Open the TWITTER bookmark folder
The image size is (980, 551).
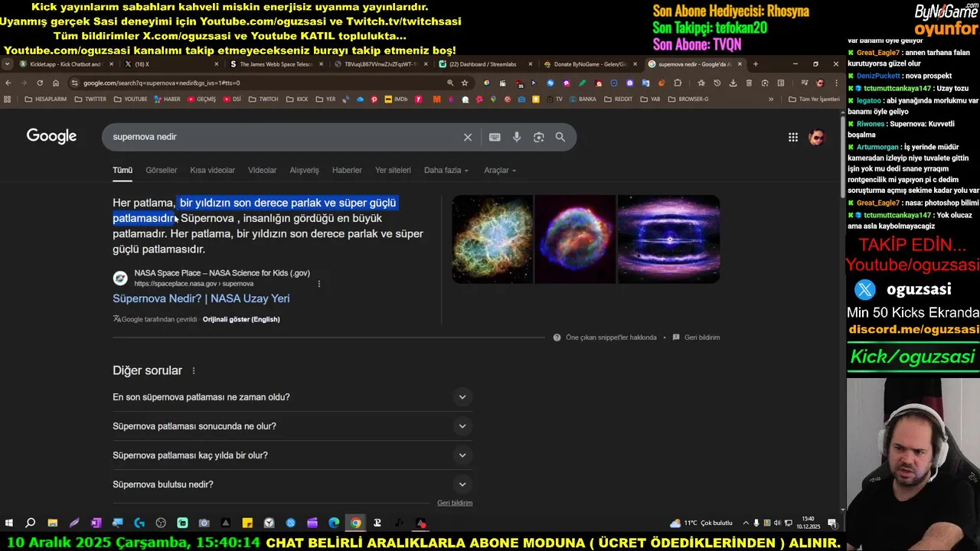(x=90, y=99)
